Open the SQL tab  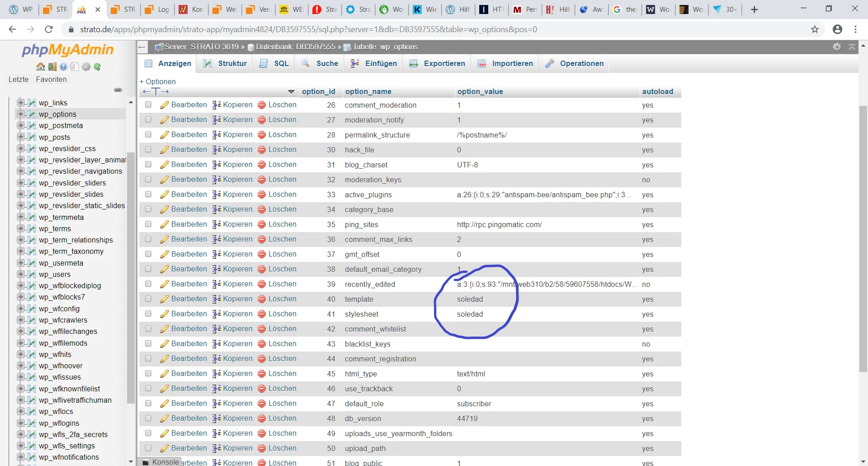coord(274,63)
